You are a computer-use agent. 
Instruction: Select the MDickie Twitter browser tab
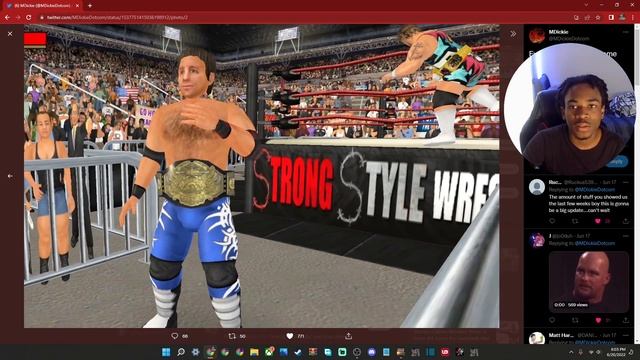[x=42, y=6]
